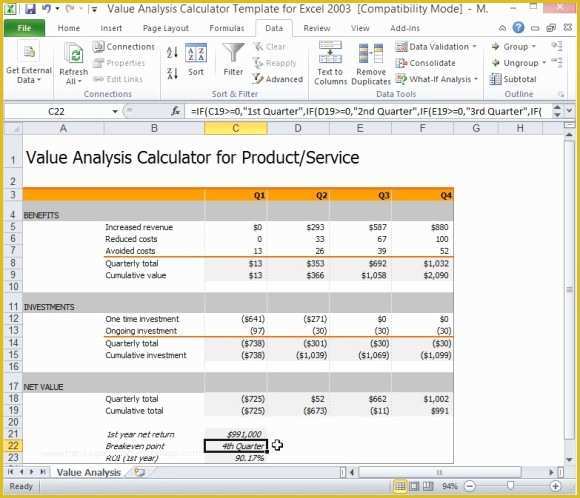Expand What-If Analysis dropdown

(x=476, y=79)
